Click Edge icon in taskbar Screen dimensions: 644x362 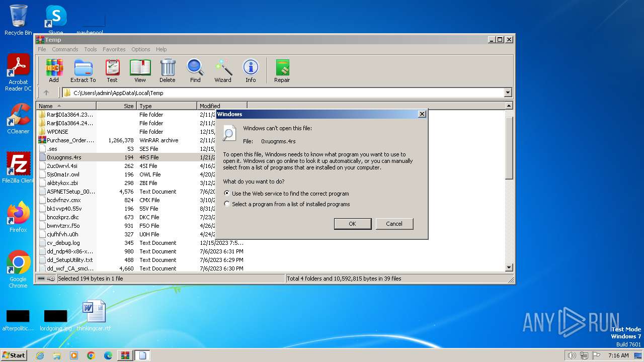click(108, 355)
